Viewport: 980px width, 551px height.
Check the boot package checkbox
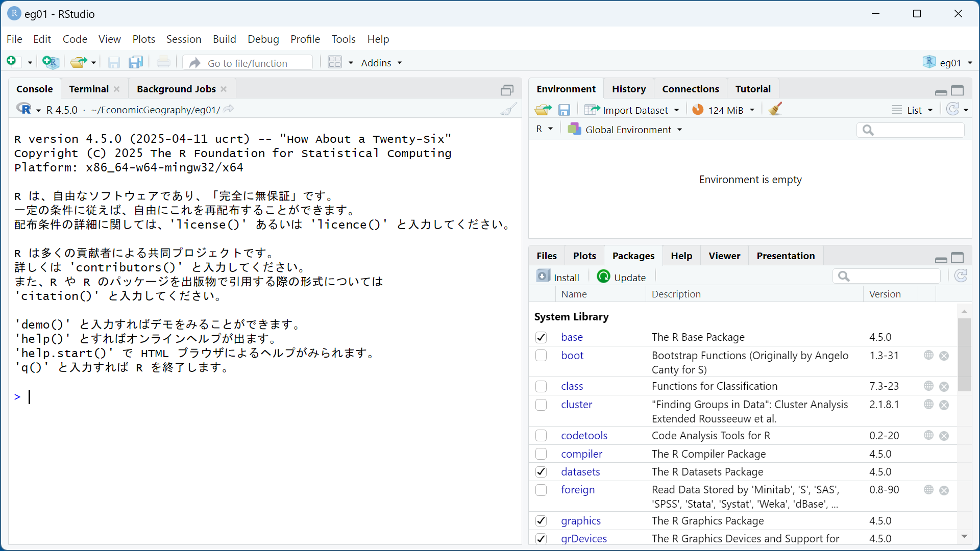pyautogui.click(x=541, y=356)
